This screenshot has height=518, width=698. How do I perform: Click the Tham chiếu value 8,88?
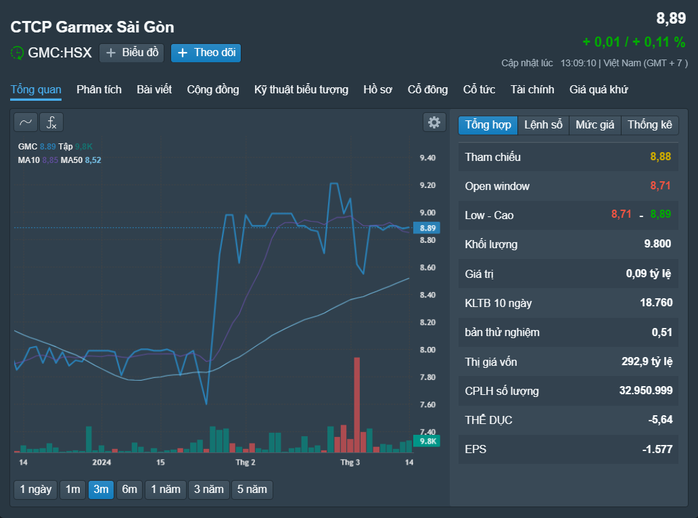660,157
